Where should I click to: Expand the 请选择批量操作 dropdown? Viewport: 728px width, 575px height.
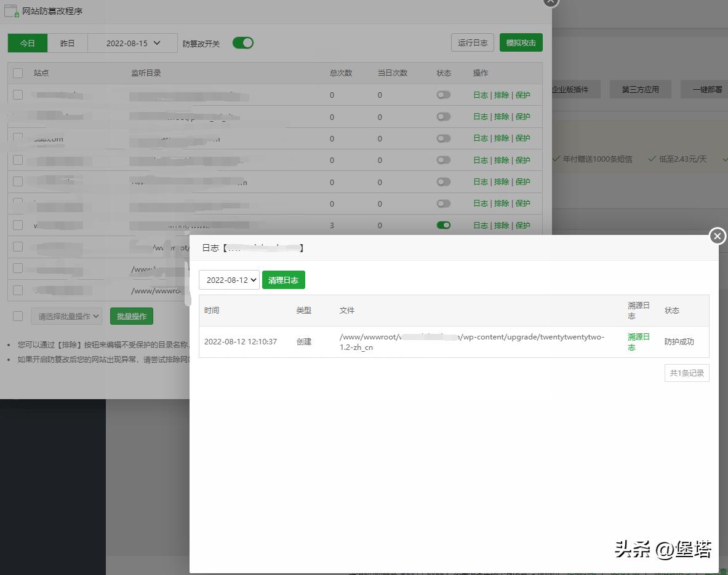coord(66,315)
